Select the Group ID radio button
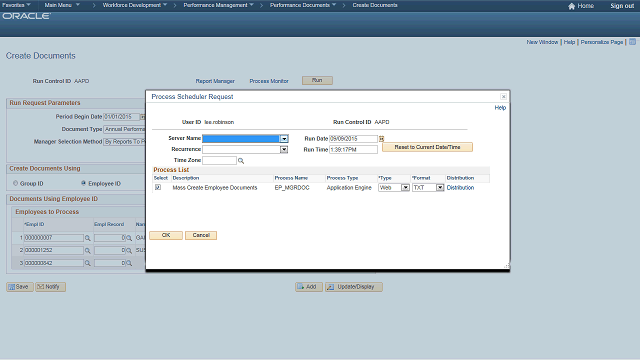 (16, 183)
